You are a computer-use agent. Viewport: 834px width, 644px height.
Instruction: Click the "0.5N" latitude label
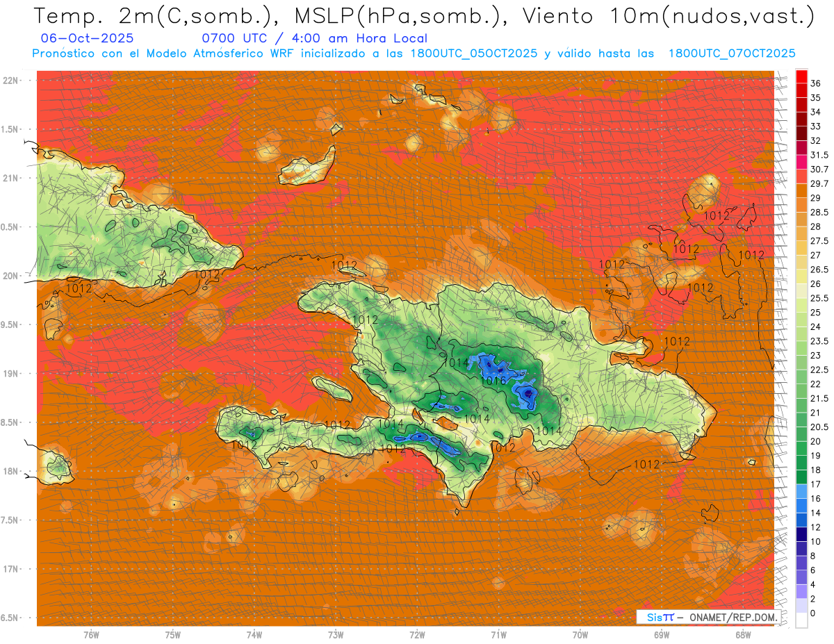point(10,227)
